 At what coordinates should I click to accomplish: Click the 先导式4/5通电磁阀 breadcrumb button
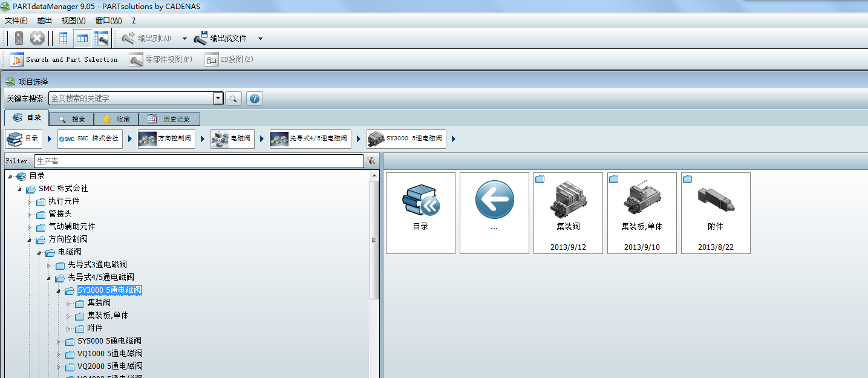[x=310, y=138]
